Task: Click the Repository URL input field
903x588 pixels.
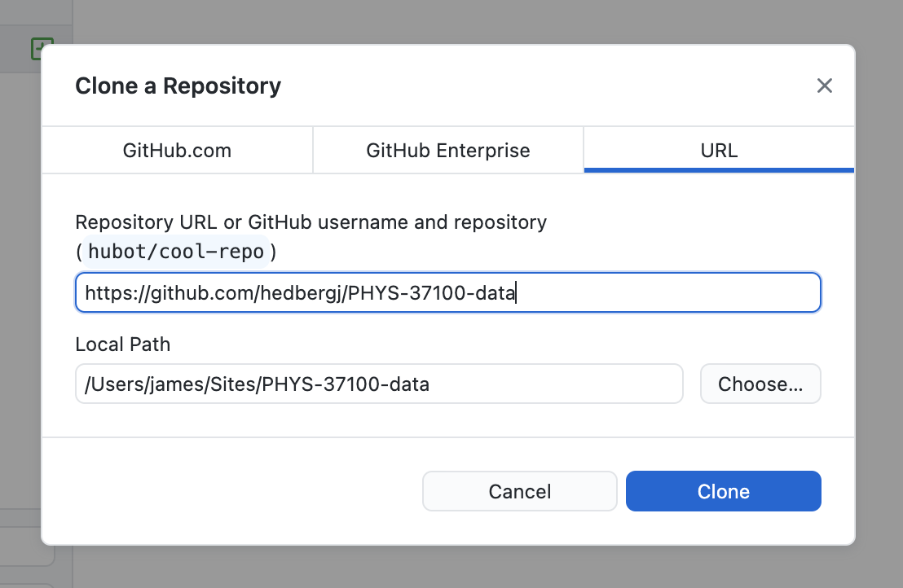Action: (x=448, y=293)
